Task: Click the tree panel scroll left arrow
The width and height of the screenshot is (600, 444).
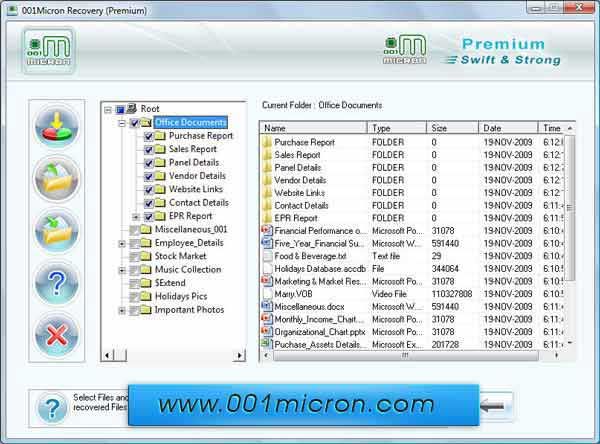Action: click(x=107, y=355)
